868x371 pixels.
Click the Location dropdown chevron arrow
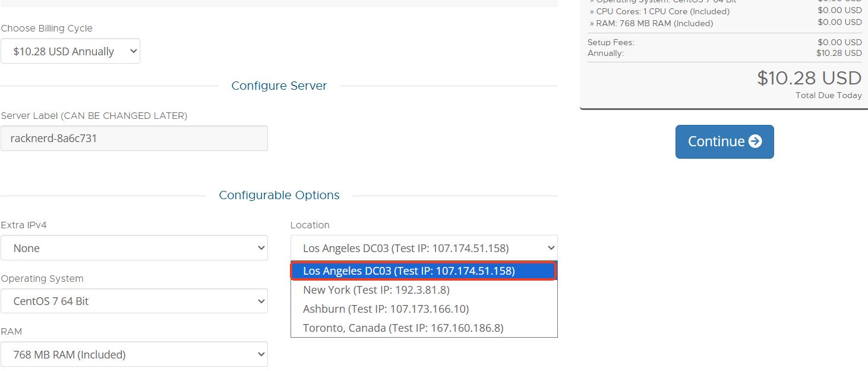[x=551, y=248]
